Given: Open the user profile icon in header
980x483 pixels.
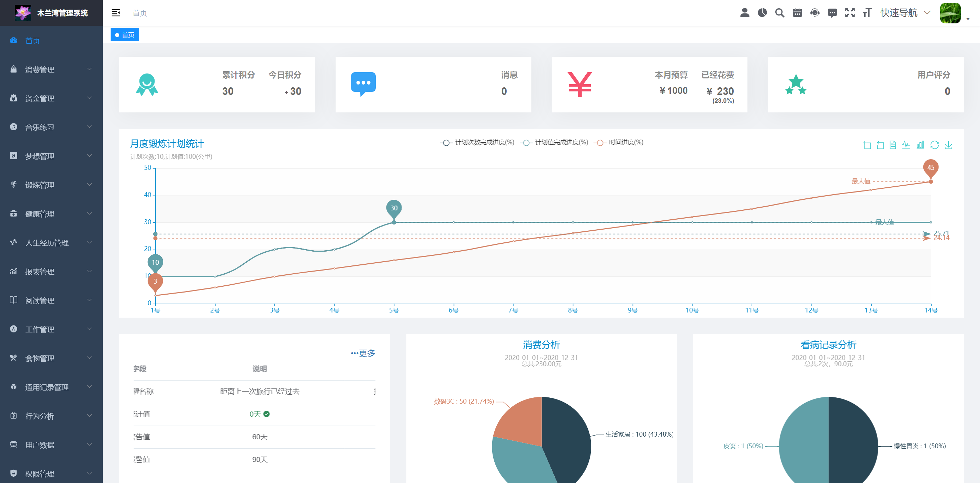Looking at the screenshot, I should pyautogui.click(x=744, y=13).
